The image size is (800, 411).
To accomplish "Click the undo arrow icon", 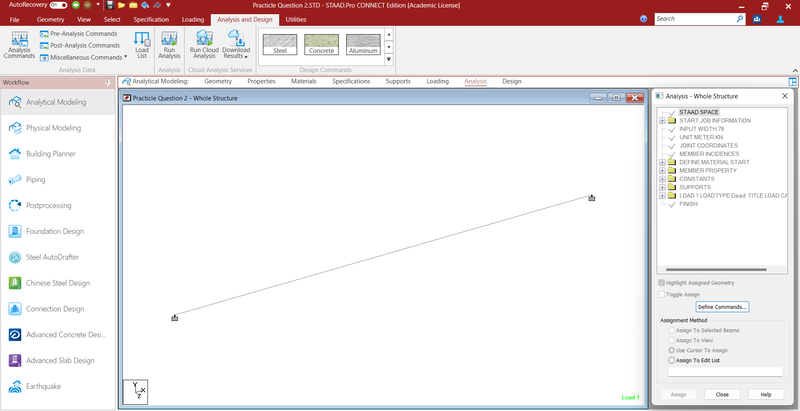I will (x=145, y=6).
